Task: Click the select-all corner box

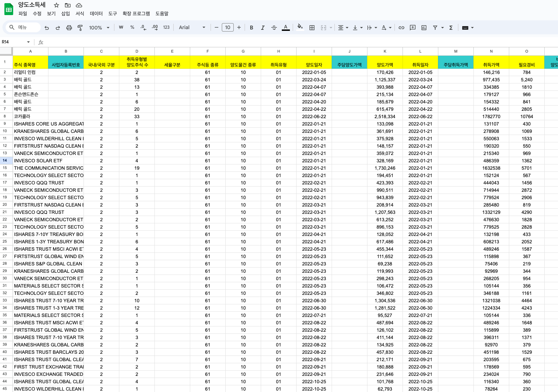Action: [6, 51]
